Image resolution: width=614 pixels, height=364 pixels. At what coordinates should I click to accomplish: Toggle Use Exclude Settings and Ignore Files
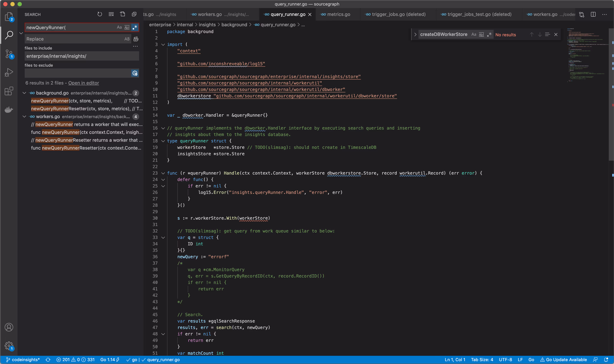(x=135, y=73)
